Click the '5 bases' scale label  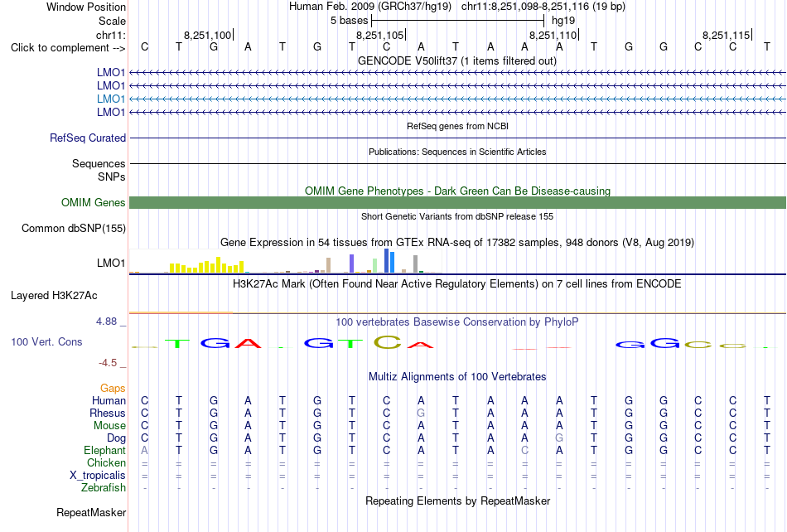pos(349,21)
